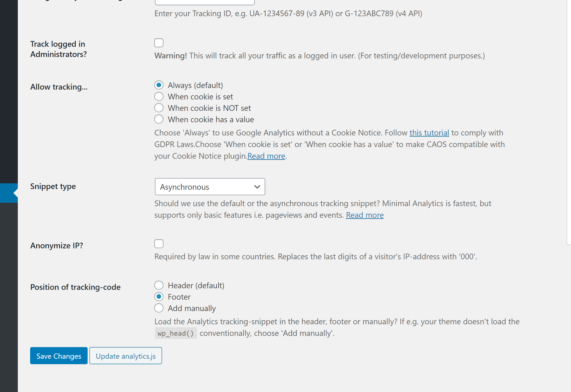Choose the Add manually position option
This screenshot has width=571, height=392.
click(159, 308)
